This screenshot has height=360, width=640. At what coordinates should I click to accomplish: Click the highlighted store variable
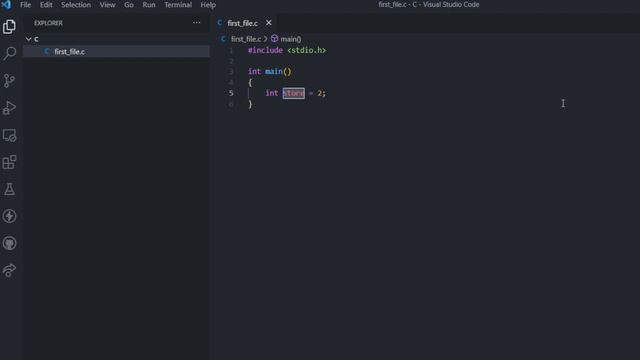tap(293, 93)
